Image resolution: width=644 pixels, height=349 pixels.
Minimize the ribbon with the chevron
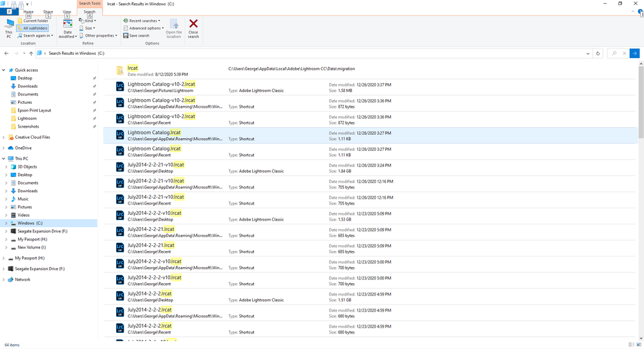[x=633, y=12]
